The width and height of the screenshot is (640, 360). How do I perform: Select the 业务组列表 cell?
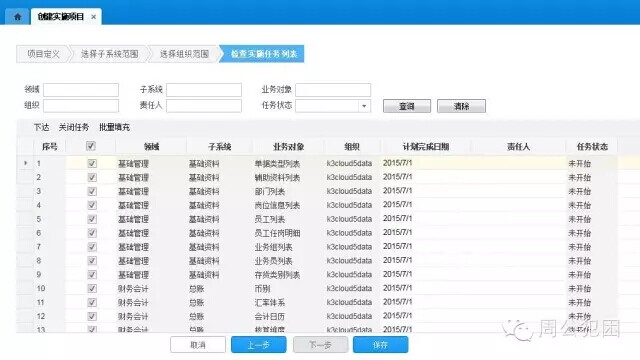(273, 247)
